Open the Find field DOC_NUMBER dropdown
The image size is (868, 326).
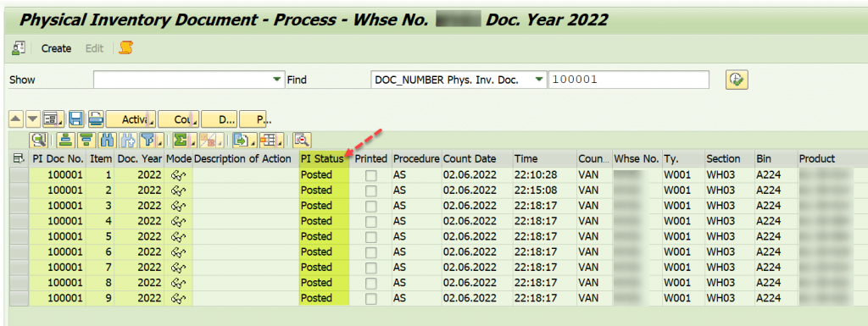point(538,80)
